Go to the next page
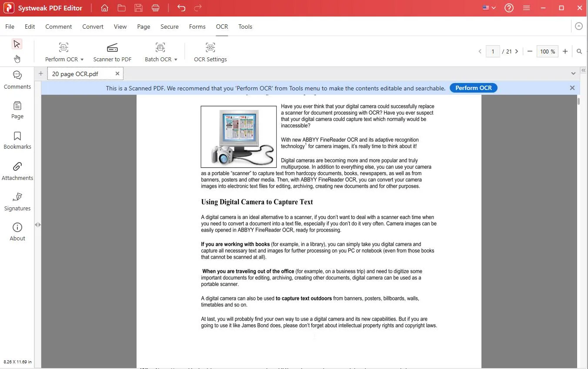Viewport: 588px width, 369px height. click(x=517, y=51)
